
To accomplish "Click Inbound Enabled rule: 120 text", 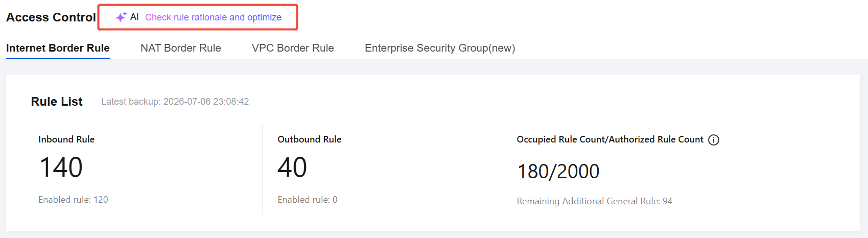I will (x=73, y=200).
